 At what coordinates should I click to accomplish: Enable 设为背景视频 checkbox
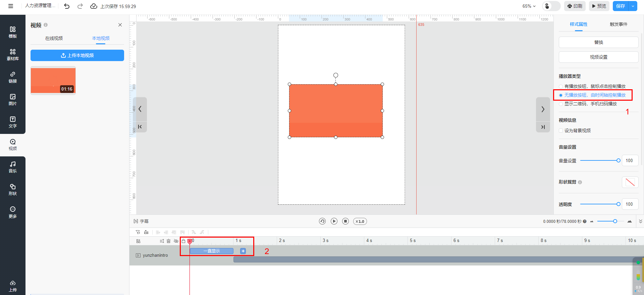[x=561, y=131]
